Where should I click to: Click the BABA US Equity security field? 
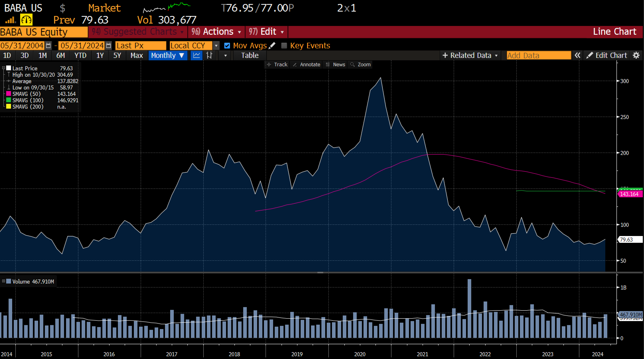tap(44, 32)
